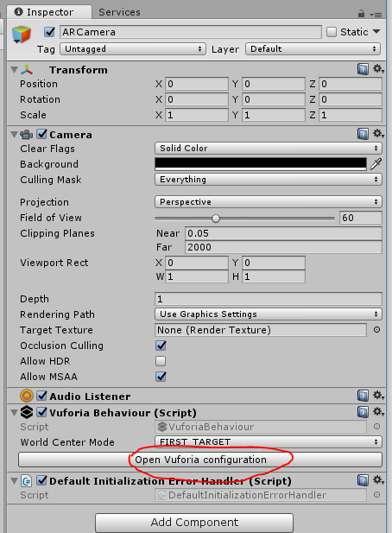Disable Vuforia Behaviour script checkbox
Viewport: 392px width, 533px height.
coord(41,412)
